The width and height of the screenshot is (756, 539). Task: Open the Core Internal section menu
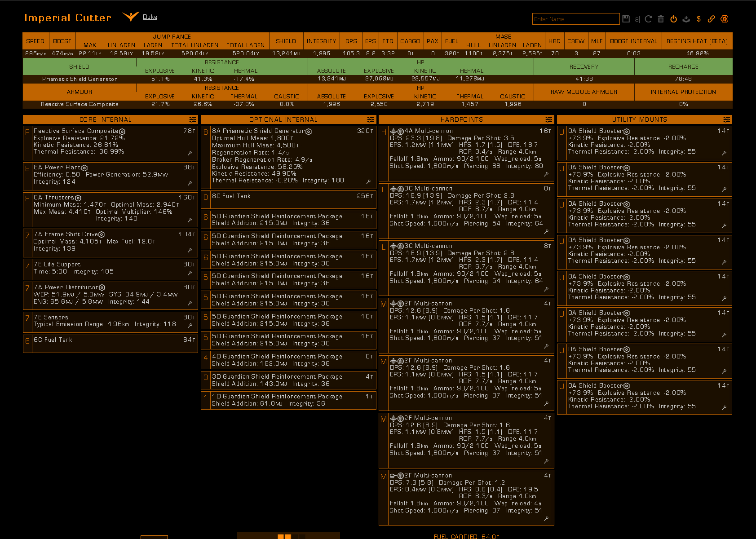(x=193, y=119)
